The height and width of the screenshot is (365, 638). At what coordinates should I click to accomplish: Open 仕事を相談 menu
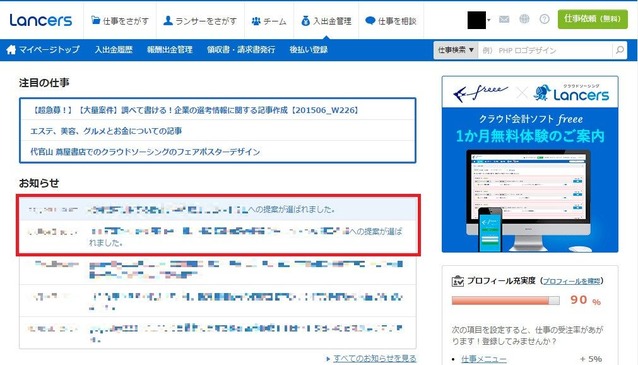click(x=391, y=21)
